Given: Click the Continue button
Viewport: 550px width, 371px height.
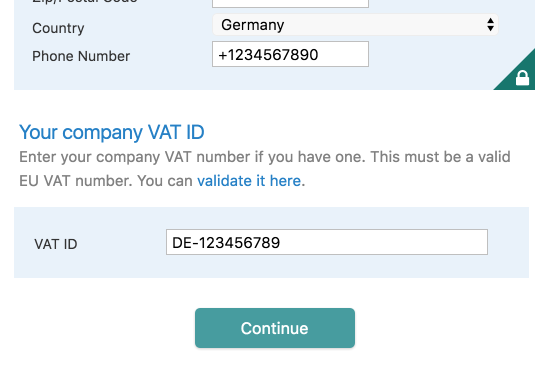Looking at the screenshot, I should coord(275,328).
